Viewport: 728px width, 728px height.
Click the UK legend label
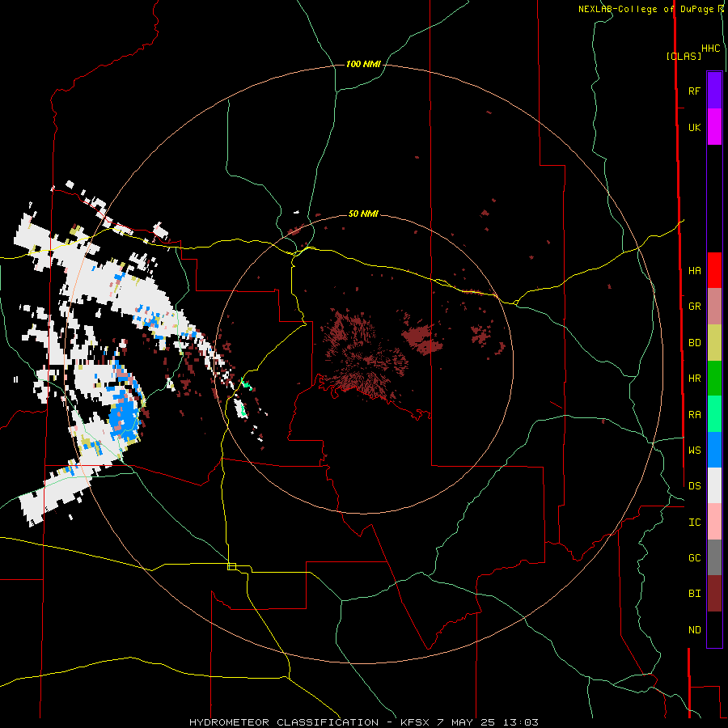click(694, 127)
